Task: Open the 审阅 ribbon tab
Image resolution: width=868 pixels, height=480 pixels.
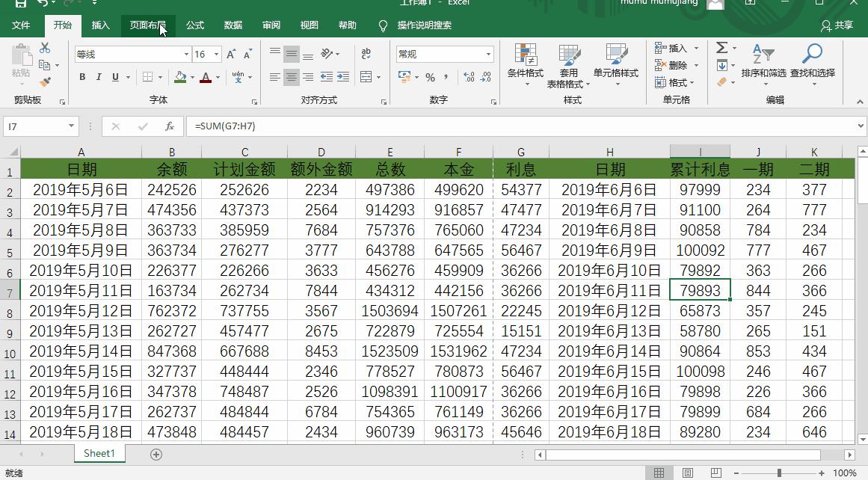Action: click(271, 25)
